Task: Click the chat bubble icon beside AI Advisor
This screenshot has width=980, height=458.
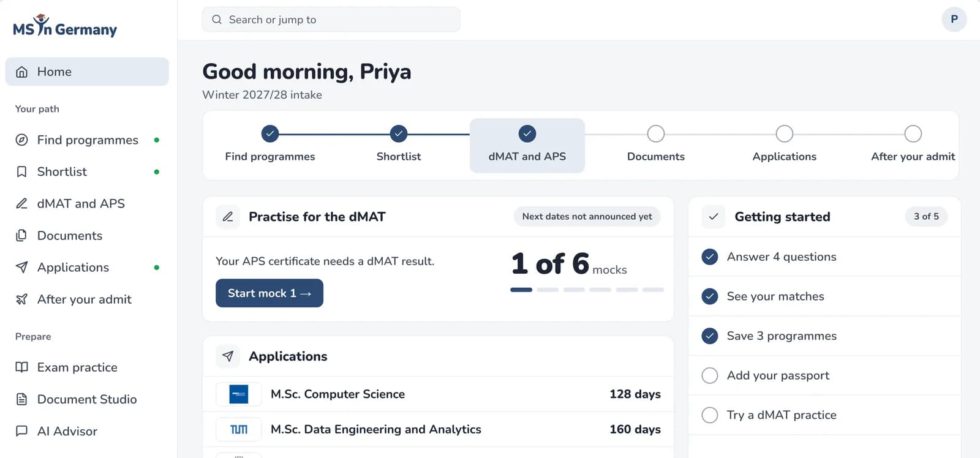Action: 21,431
